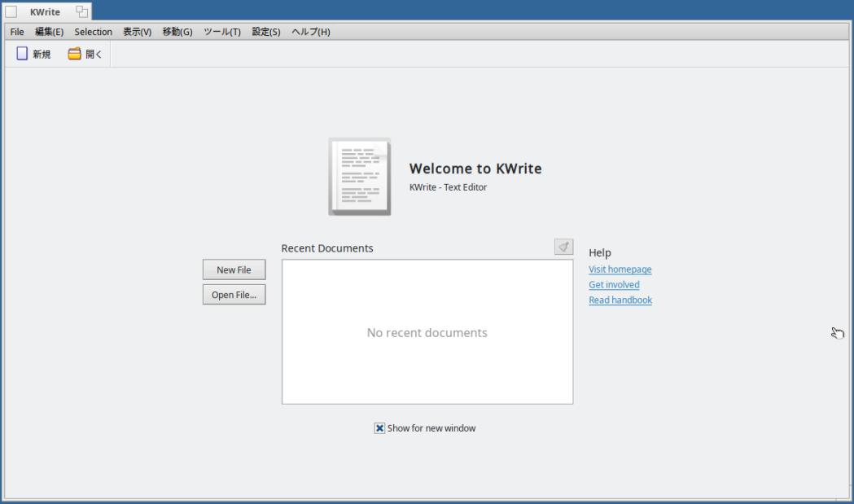
Task: Open the Selection menu
Action: [93, 32]
